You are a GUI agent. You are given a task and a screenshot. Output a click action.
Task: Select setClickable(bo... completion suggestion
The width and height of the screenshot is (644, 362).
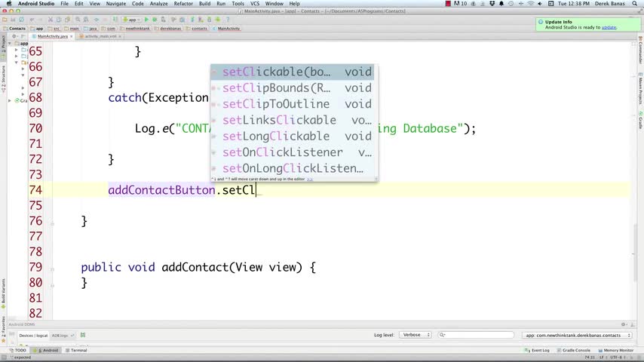click(x=293, y=72)
